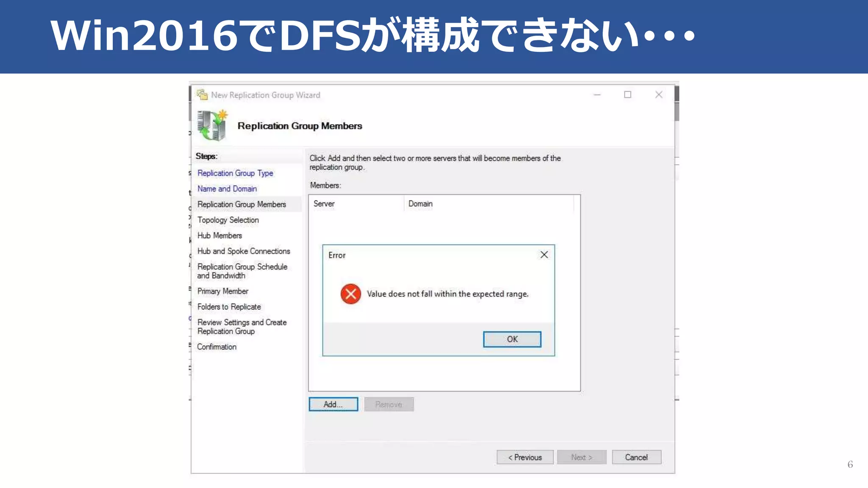Select the Confirmation step
This screenshot has height=488, width=868.
pyautogui.click(x=217, y=347)
